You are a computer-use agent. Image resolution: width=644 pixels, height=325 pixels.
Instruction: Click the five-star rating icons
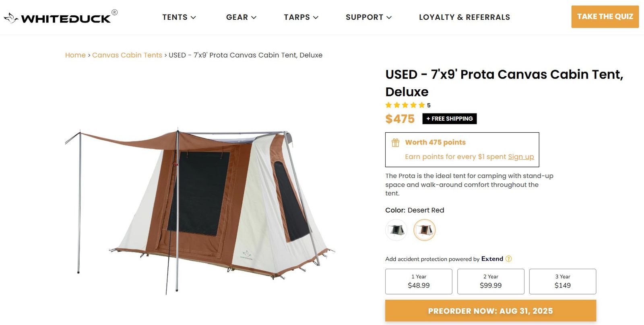(x=405, y=105)
